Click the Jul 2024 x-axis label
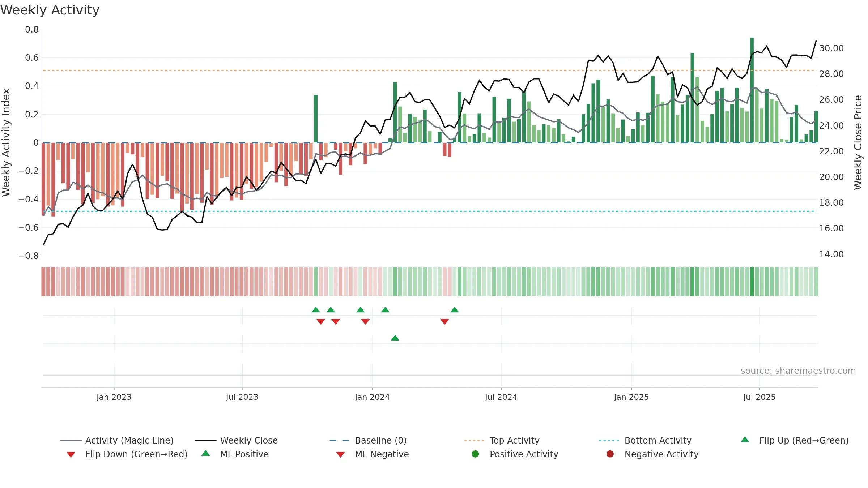 (501, 397)
